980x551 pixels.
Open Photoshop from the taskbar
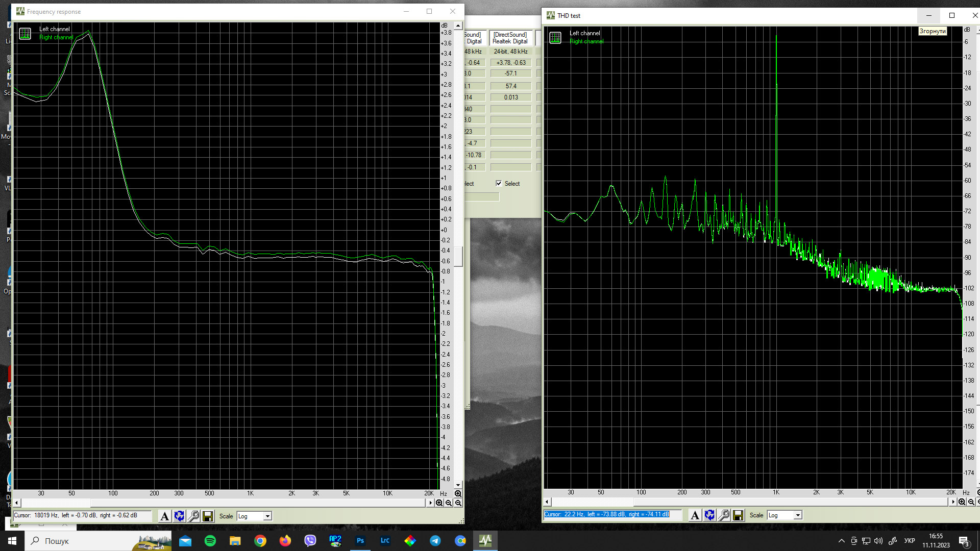[360, 541]
